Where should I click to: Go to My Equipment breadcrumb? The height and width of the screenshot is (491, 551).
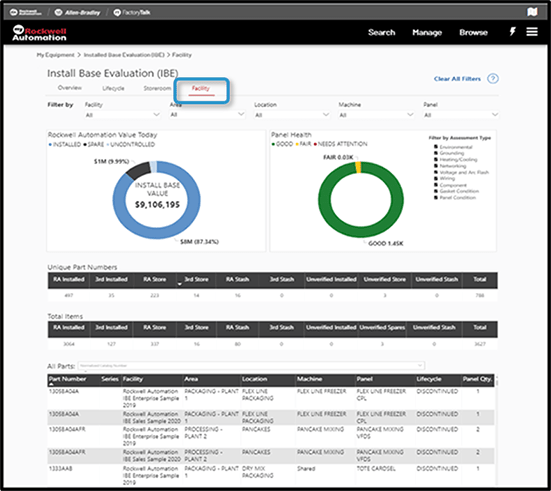[56, 55]
